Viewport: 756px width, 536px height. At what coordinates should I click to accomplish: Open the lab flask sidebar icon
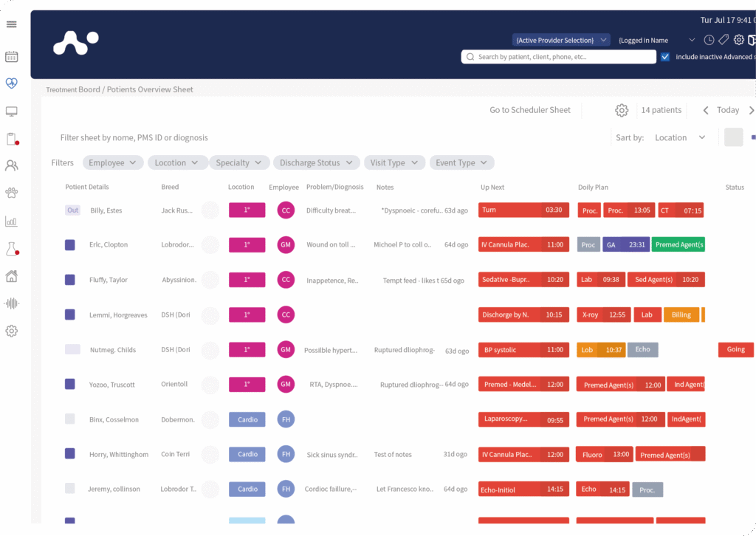pos(11,250)
